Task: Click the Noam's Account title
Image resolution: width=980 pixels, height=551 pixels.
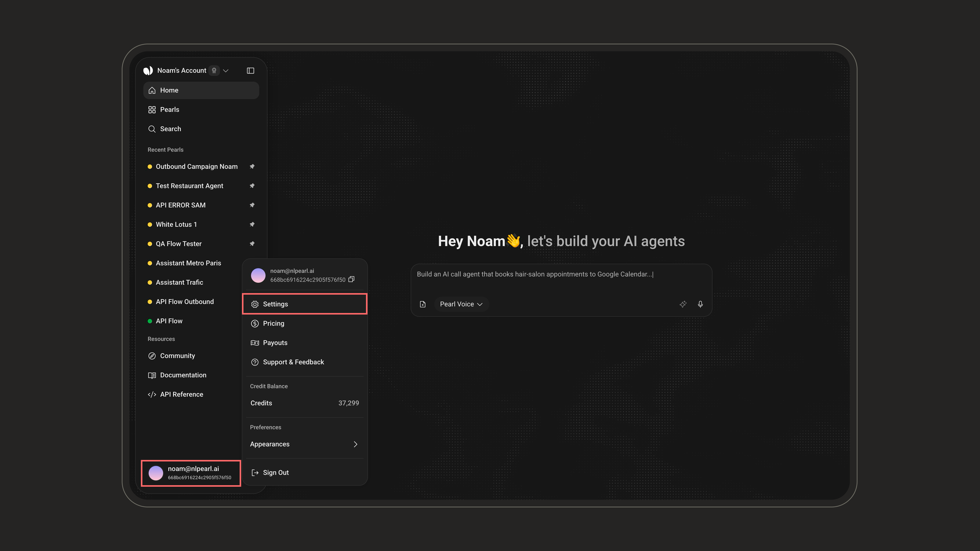Action: (181, 71)
